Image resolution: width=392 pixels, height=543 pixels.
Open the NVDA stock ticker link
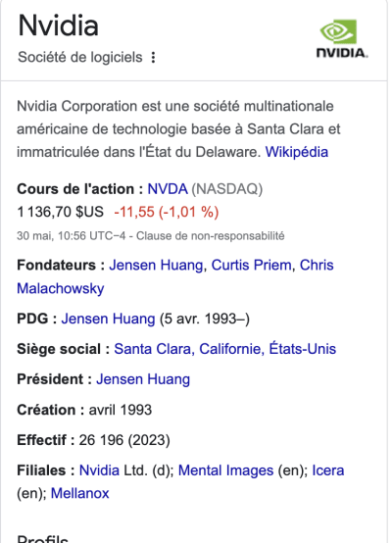(168, 189)
